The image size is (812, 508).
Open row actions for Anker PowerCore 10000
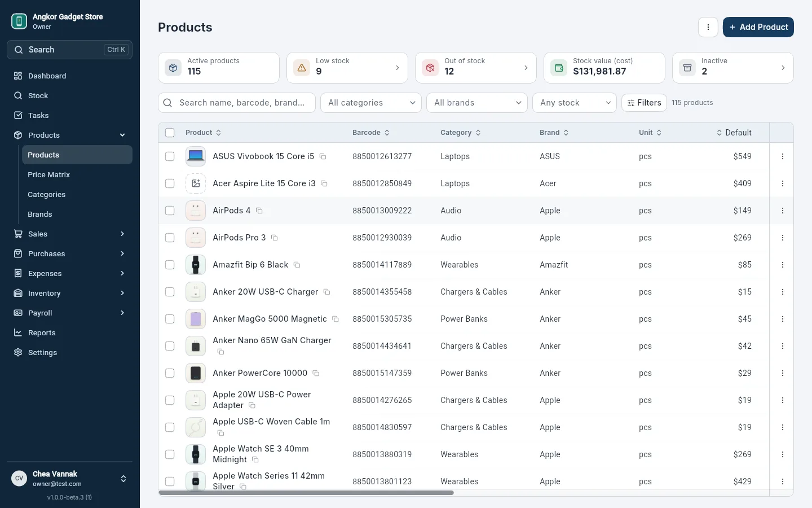[783, 373]
